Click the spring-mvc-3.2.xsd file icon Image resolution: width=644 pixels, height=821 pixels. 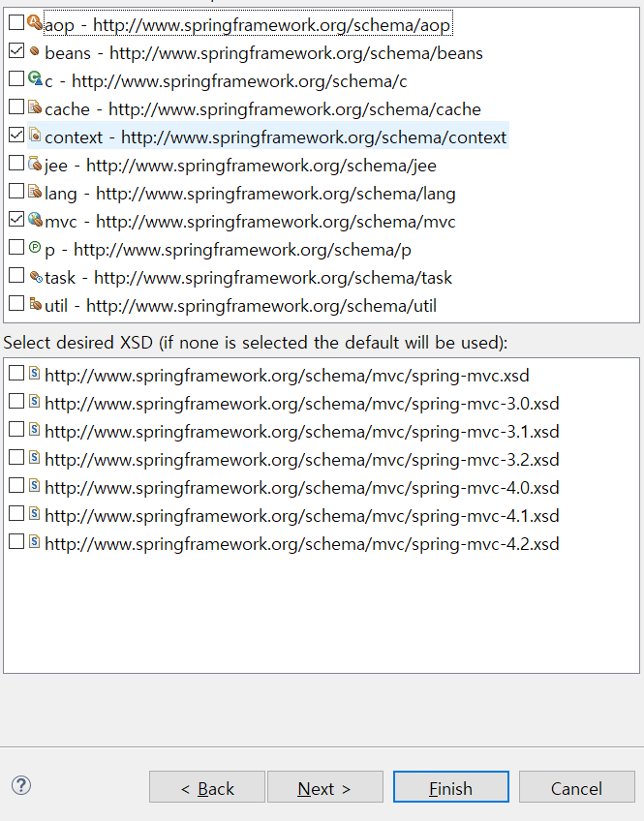tap(34, 458)
